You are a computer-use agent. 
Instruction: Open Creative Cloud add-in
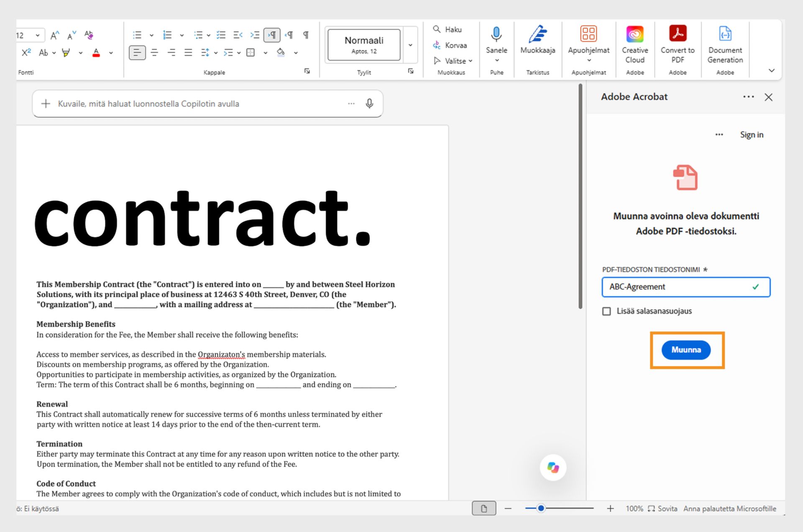pos(635,44)
